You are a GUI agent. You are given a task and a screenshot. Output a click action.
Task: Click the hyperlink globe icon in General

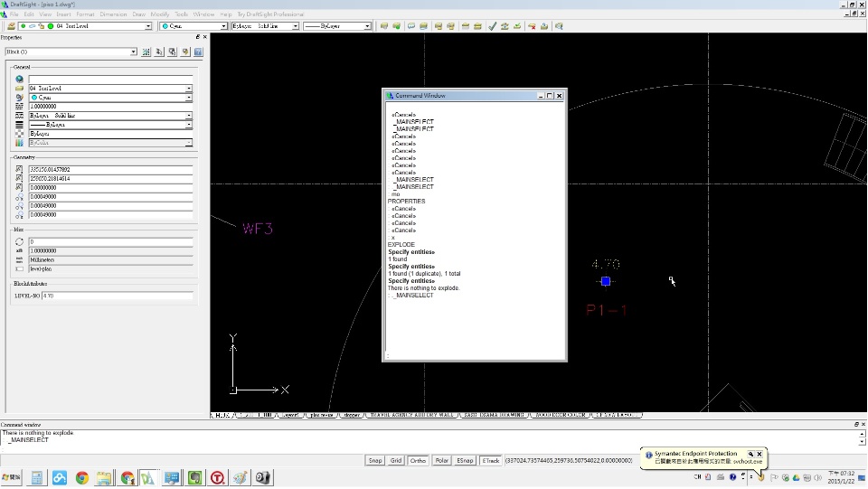19,80
